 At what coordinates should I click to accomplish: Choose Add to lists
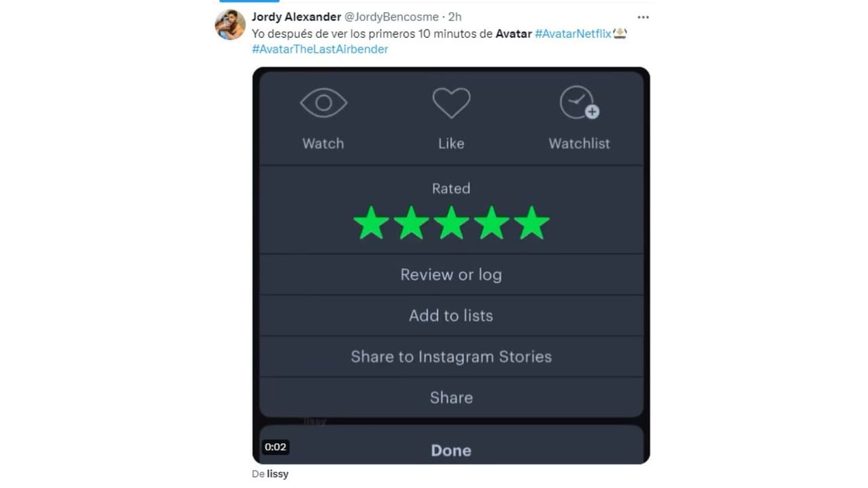[451, 315]
